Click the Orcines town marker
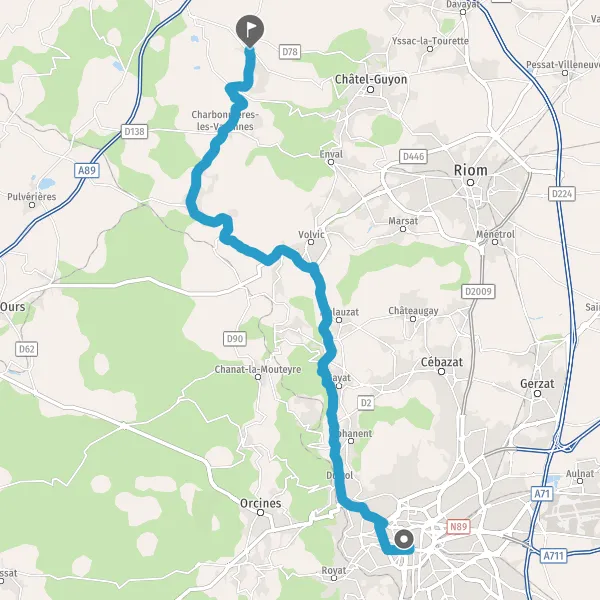The height and width of the screenshot is (600, 600). tap(261, 512)
